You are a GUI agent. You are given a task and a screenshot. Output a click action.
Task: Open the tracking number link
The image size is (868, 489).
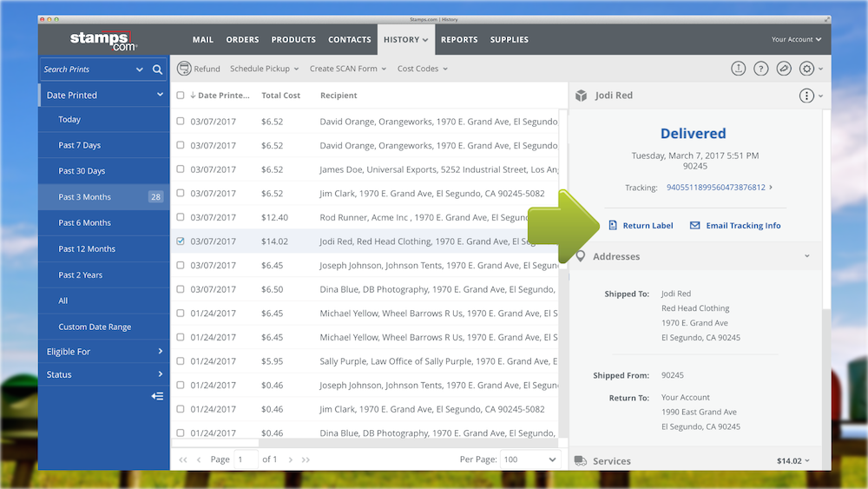point(715,188)
